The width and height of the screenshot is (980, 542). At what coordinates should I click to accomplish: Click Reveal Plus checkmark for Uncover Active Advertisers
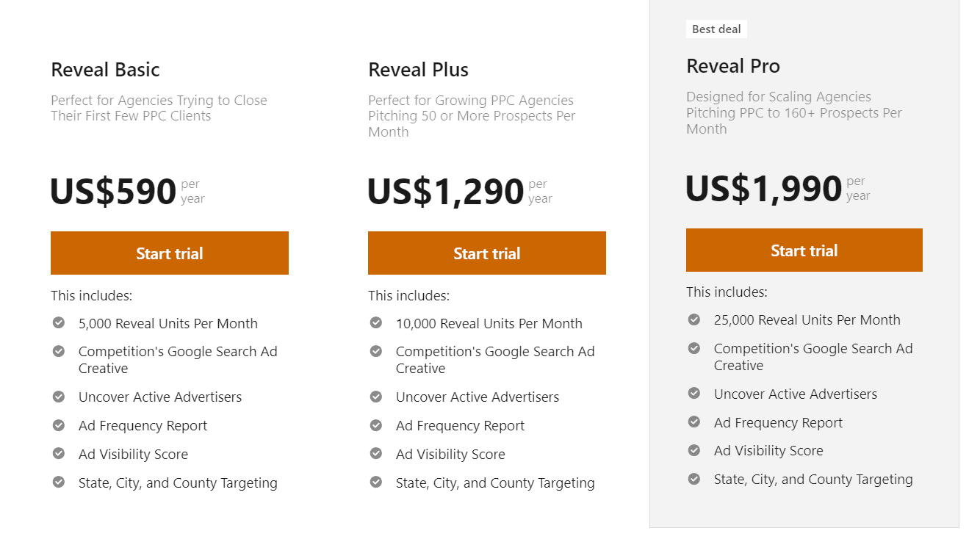pyautogui.click(x=376, y=397)
